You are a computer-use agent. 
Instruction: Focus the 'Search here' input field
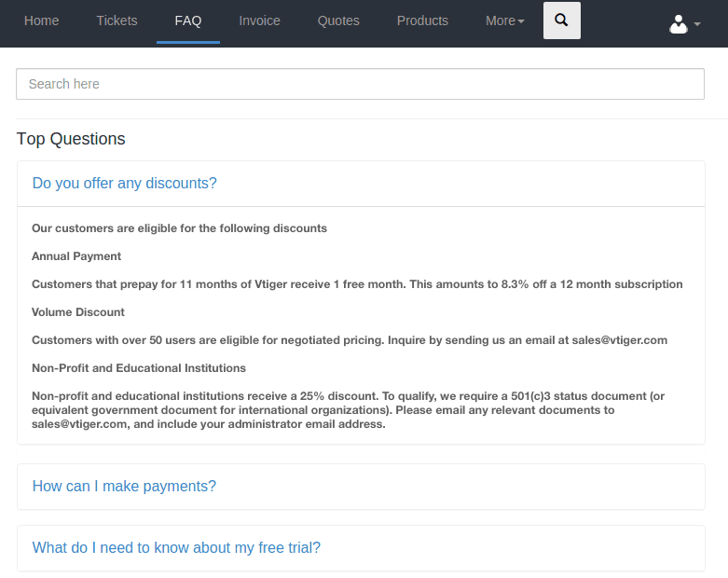[x=361, y=84]
